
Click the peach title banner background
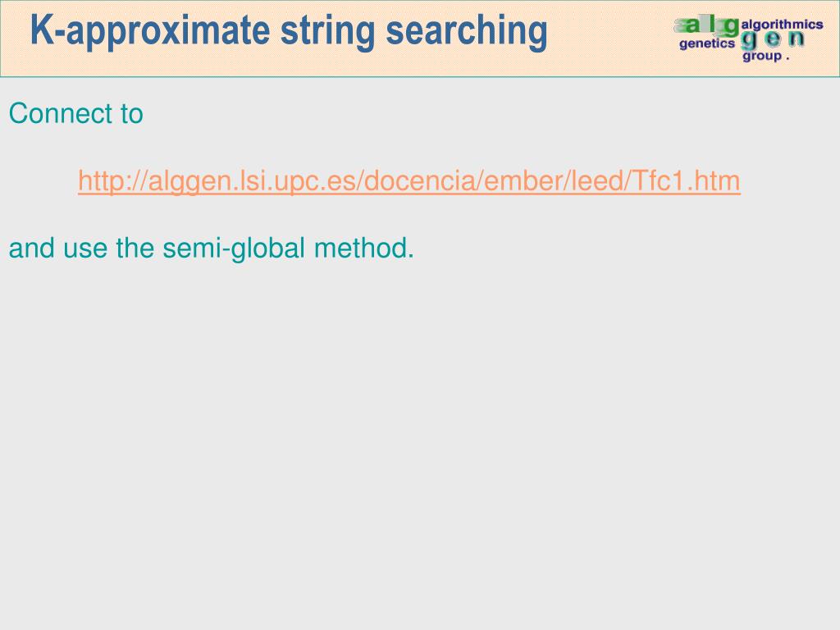pyautogui.click(x=605, y=59)
